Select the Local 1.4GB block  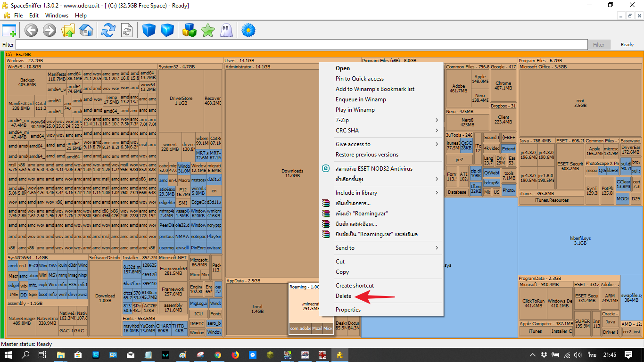(x=257, y=309)
